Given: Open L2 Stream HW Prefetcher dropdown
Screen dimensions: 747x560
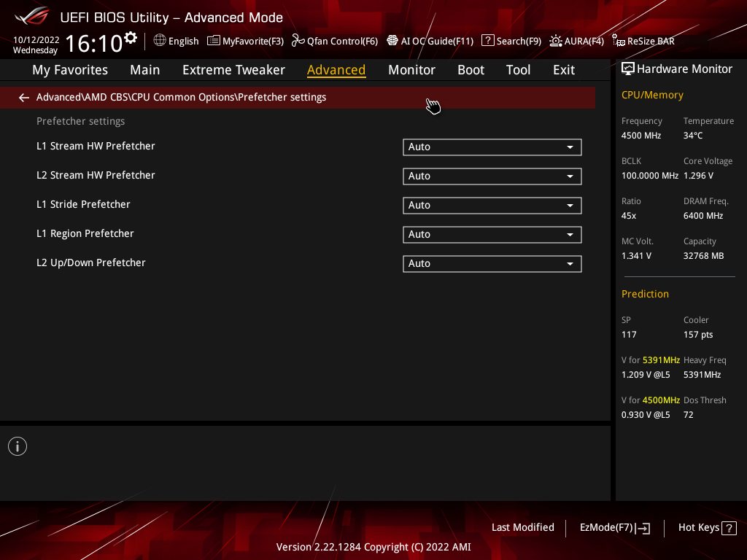Looking at the screenshot, I should click(x=492, y=176).
